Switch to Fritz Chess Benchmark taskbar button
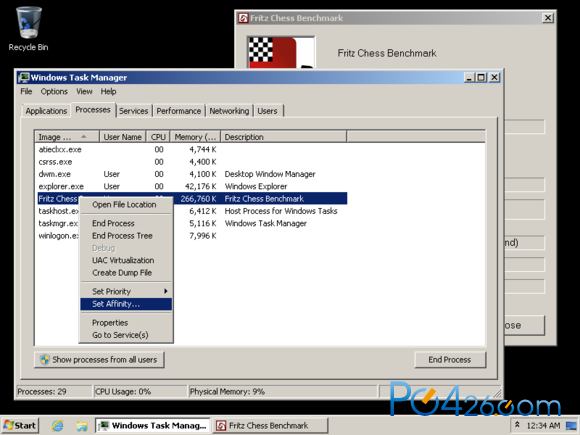The height and width of the screenshot is (435, 580). (x=270, y=425)
